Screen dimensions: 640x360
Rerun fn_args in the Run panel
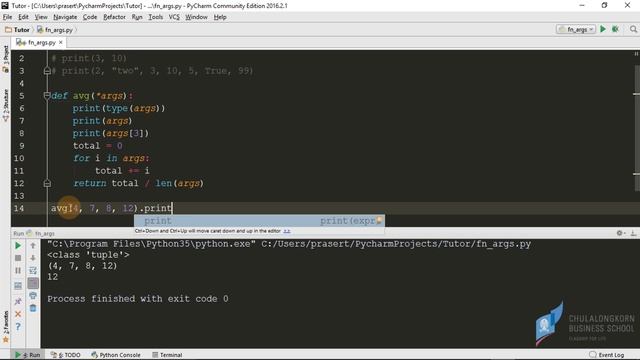[18, 246]
